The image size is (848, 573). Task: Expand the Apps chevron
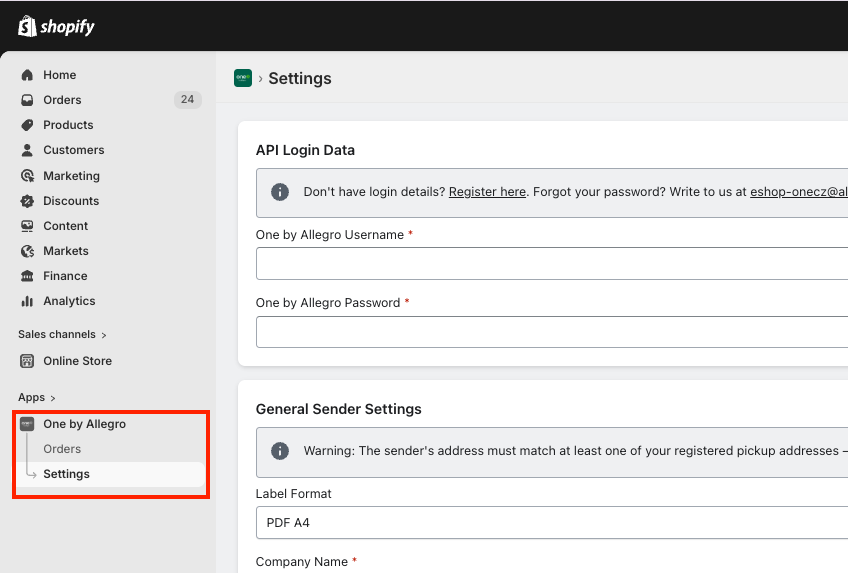[x=52, y=398]
